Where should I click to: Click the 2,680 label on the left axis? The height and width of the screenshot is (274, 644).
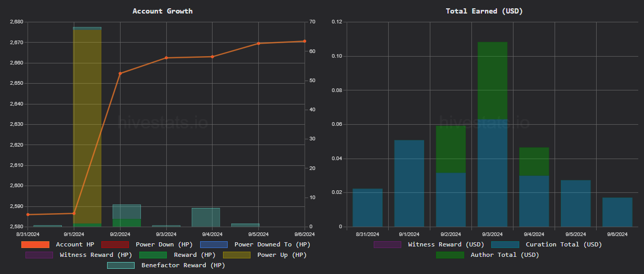17,22
